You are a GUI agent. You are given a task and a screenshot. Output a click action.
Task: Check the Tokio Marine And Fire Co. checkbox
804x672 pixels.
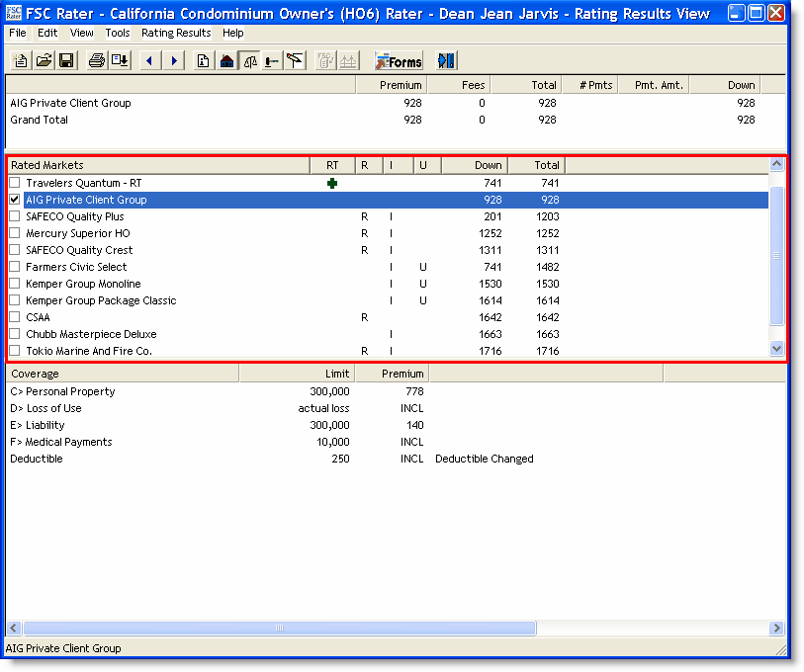tap(15, 351)
